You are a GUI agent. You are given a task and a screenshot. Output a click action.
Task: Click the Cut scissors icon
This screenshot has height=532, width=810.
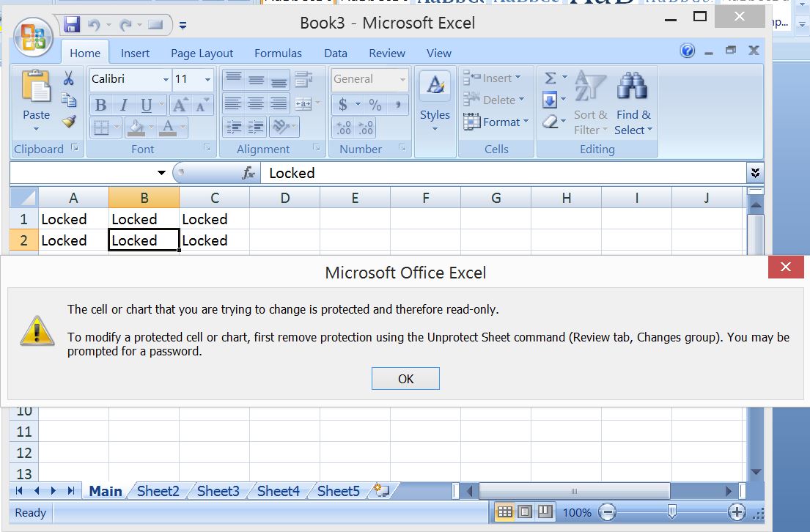click(69, 78)
